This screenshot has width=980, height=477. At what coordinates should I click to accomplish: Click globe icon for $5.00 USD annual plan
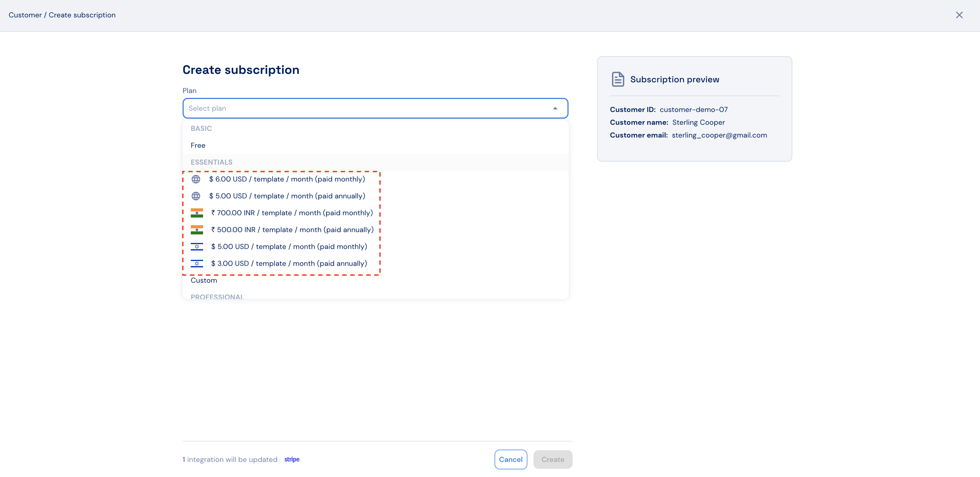196,196
